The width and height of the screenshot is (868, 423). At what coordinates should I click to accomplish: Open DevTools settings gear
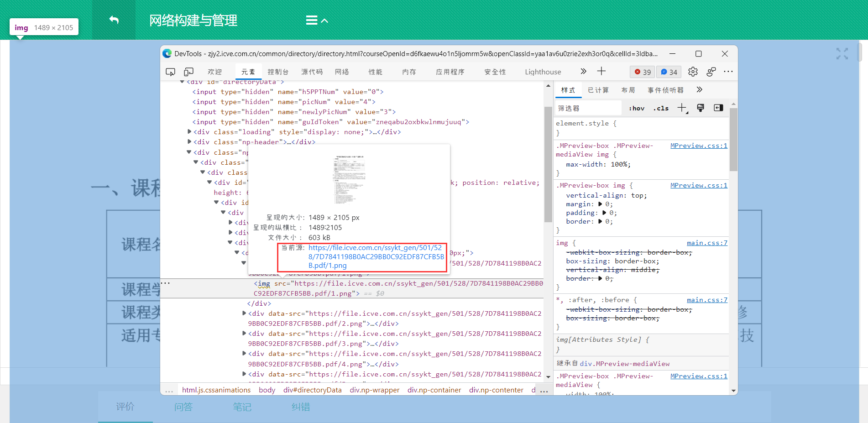[x=693, y=72]
